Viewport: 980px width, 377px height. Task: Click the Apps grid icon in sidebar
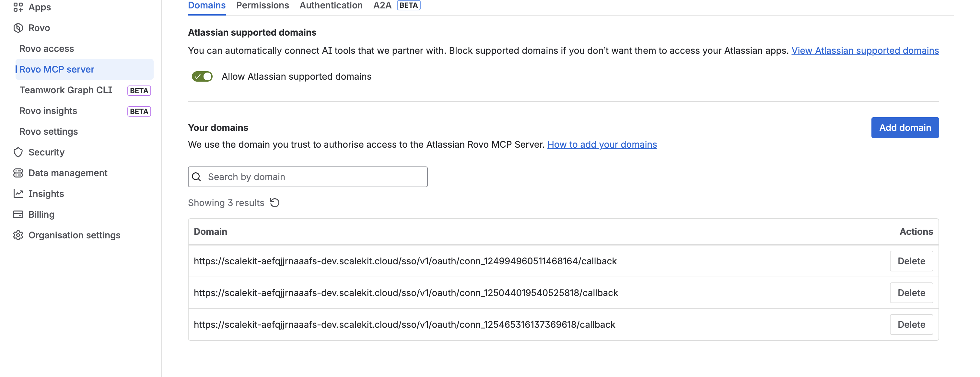coord(18,7)
